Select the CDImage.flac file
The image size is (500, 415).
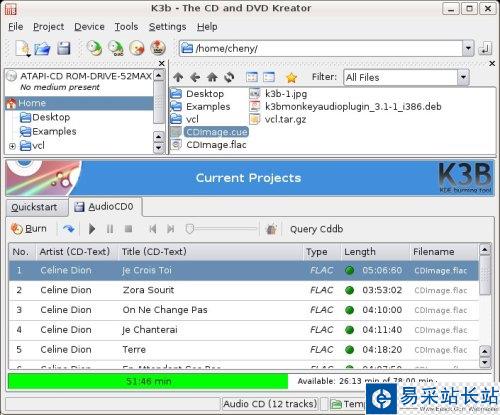tap(209, 145)
